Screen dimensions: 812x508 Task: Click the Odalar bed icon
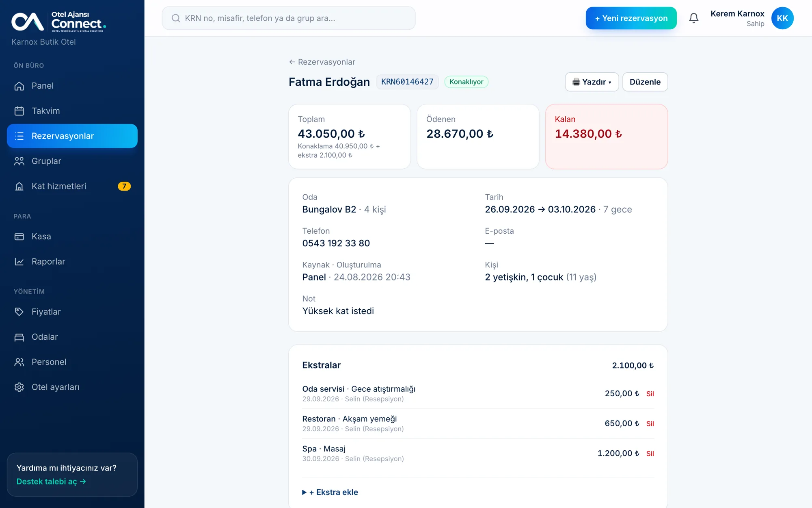point(19,337)
